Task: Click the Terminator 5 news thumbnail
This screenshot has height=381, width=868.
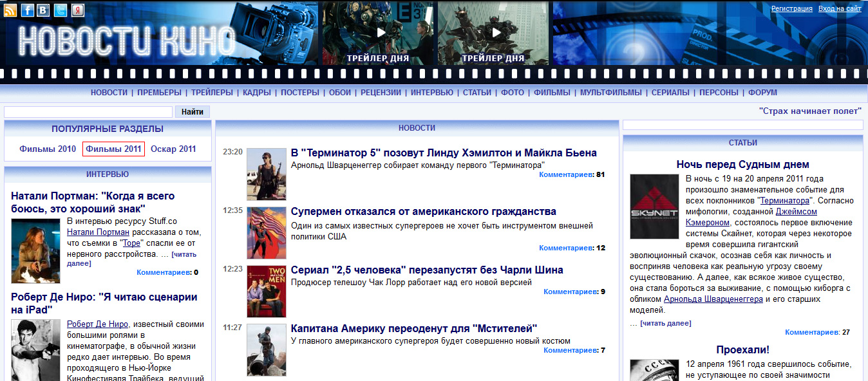Action: tap(267, 174)
